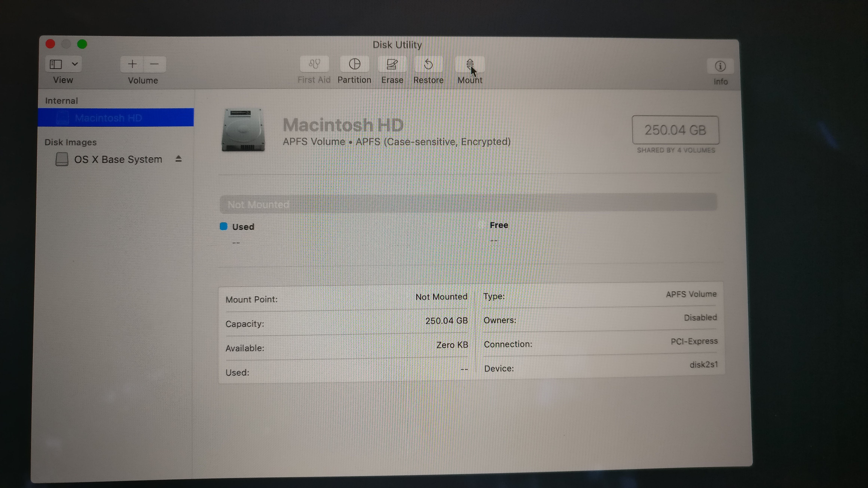Click the Erase toolbar icon

(392, 64)
